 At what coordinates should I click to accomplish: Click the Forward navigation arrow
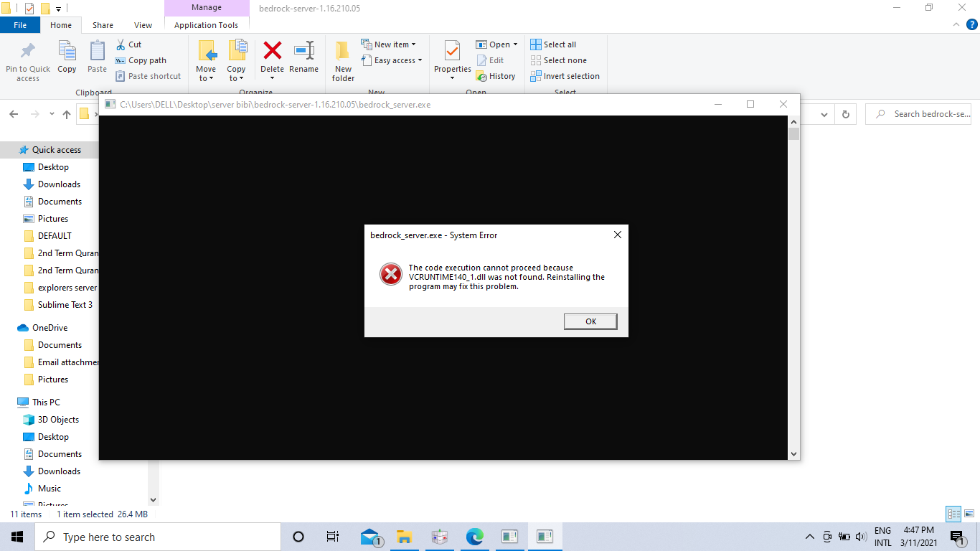[x=34, y=114]
